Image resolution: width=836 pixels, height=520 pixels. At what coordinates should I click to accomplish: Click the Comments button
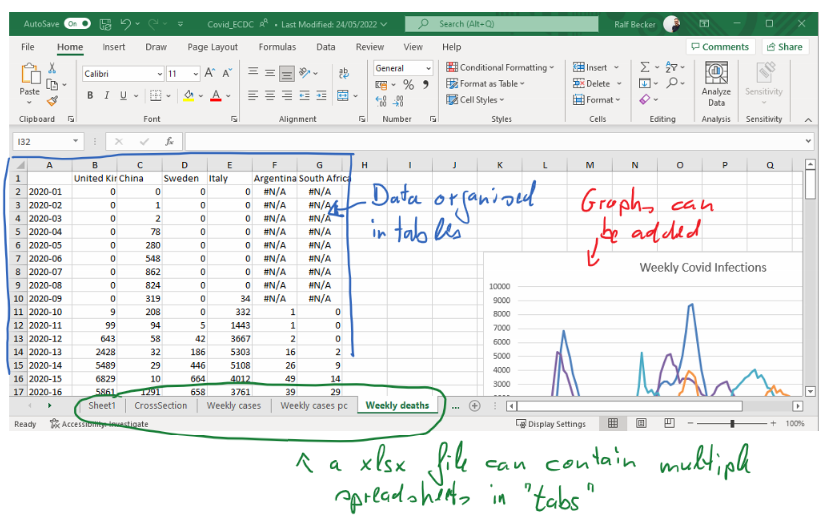[x=720, y=47]
